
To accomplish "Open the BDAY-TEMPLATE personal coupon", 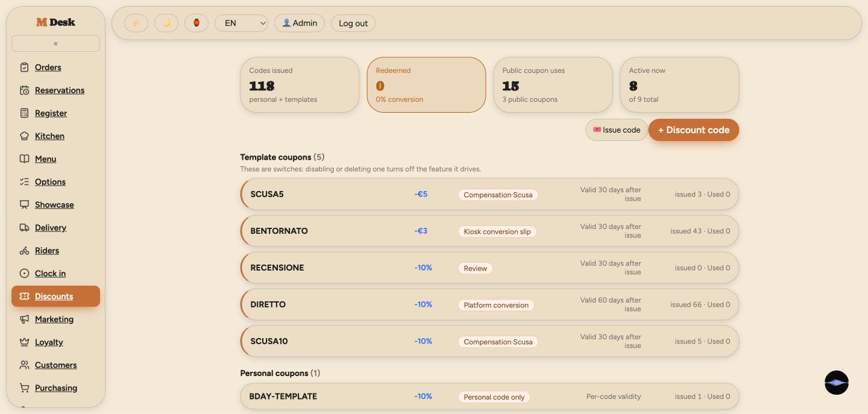I will pyautogui.click(x=489, y=397).
